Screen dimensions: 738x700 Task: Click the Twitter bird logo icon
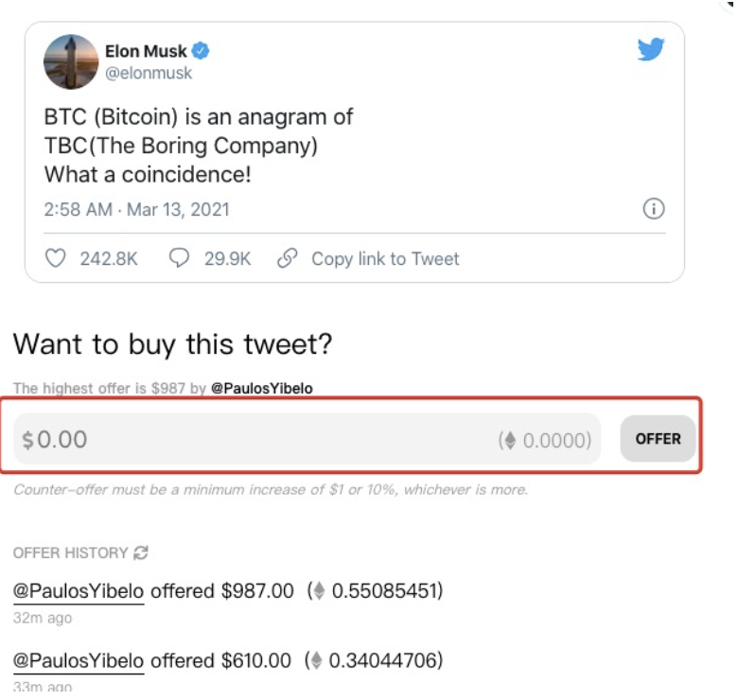click(651, 49)
